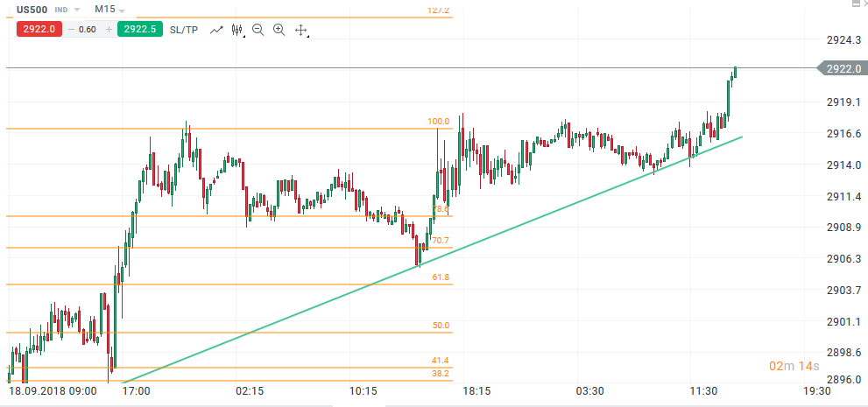Increase trade volume with plus button
The height and width of the screenshot is (407, 868).
pos(109,29)
